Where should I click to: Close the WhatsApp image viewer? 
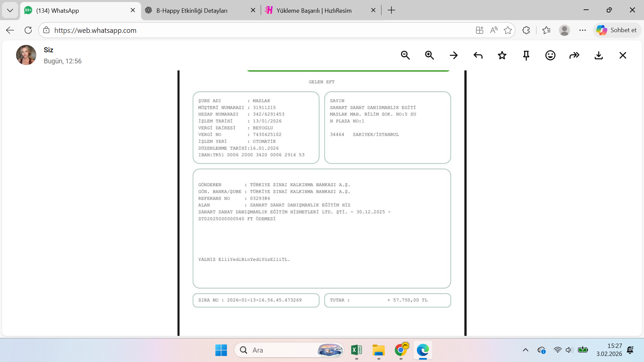click(623, 55)
